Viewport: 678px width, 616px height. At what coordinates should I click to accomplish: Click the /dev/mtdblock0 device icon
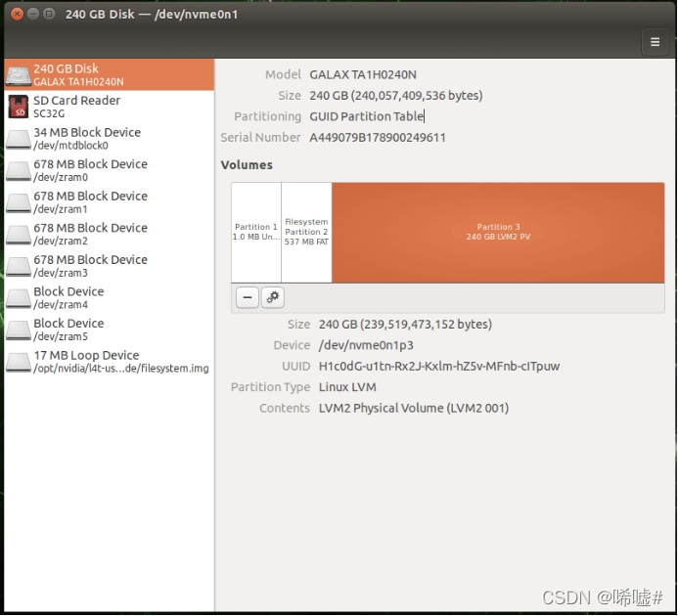pos(19,139)
